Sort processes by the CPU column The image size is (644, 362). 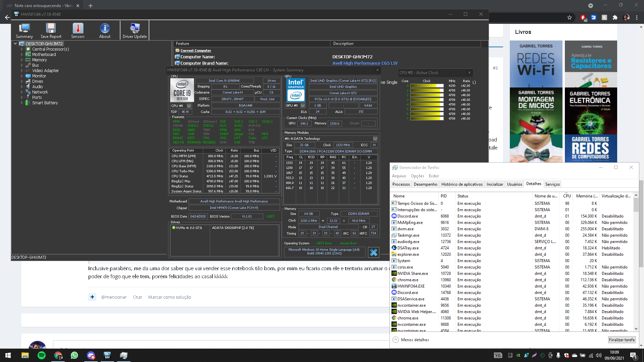(567, 196)
